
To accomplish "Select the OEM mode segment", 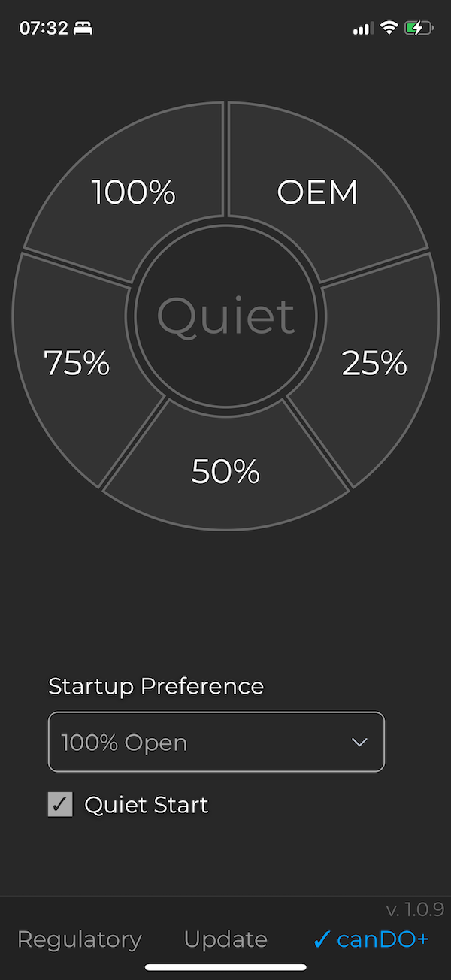I will click(317, 192).
